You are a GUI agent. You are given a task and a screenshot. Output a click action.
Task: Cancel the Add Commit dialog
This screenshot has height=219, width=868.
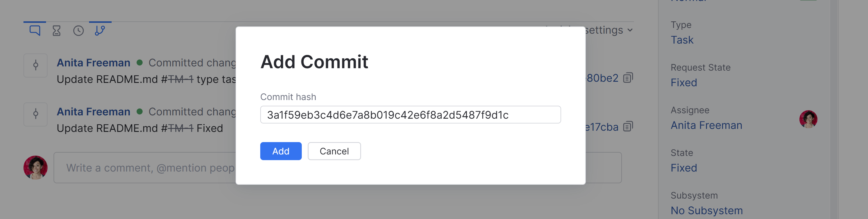coord(334,151)
